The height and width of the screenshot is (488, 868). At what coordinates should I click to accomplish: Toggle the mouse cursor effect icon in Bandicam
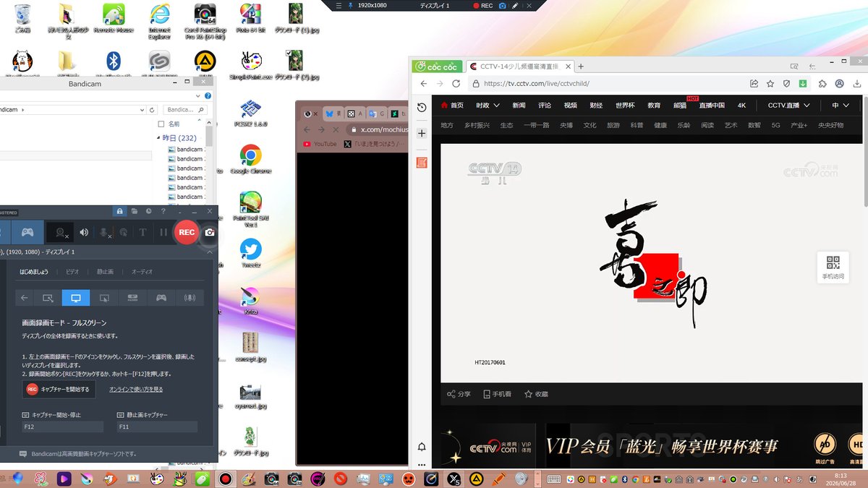[124, 232]
